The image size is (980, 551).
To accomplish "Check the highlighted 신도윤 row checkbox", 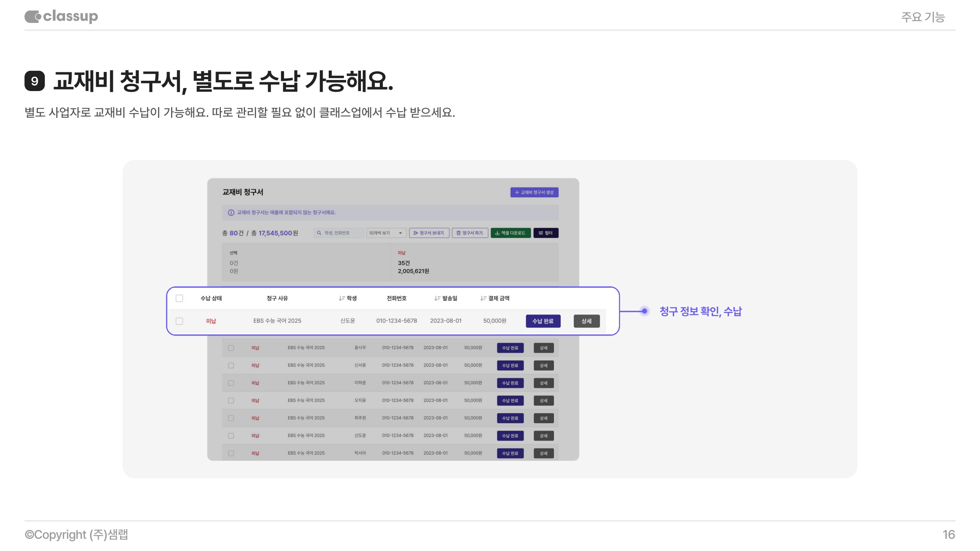I will click(179, 321).
